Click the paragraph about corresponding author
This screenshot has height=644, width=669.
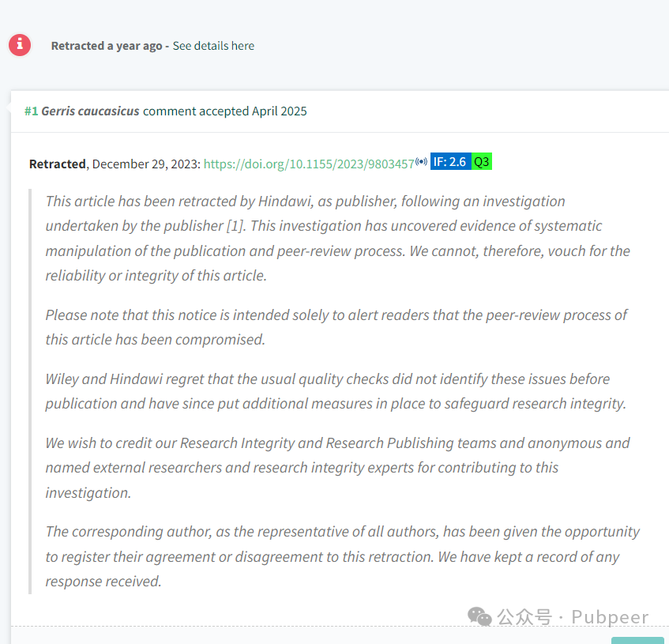coord(343,556)
